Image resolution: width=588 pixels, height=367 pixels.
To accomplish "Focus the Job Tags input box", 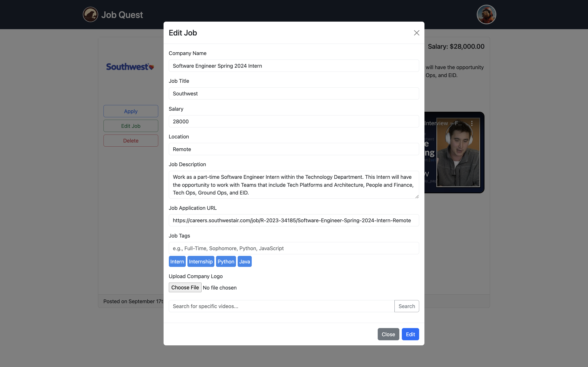I will click(294, 248).
